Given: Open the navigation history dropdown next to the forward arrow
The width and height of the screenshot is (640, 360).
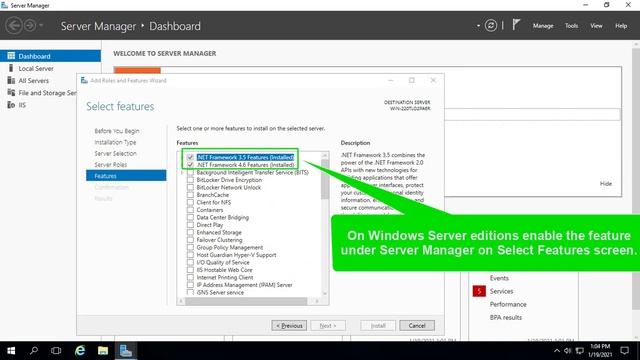Looking at the screenshot, I should (41, 26).
